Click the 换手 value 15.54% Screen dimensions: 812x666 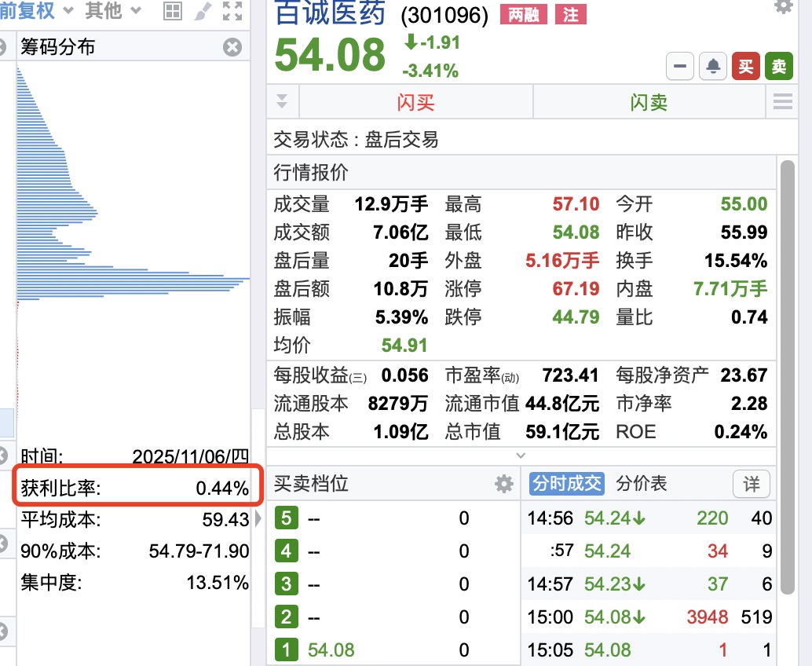[x=736, y=261]
